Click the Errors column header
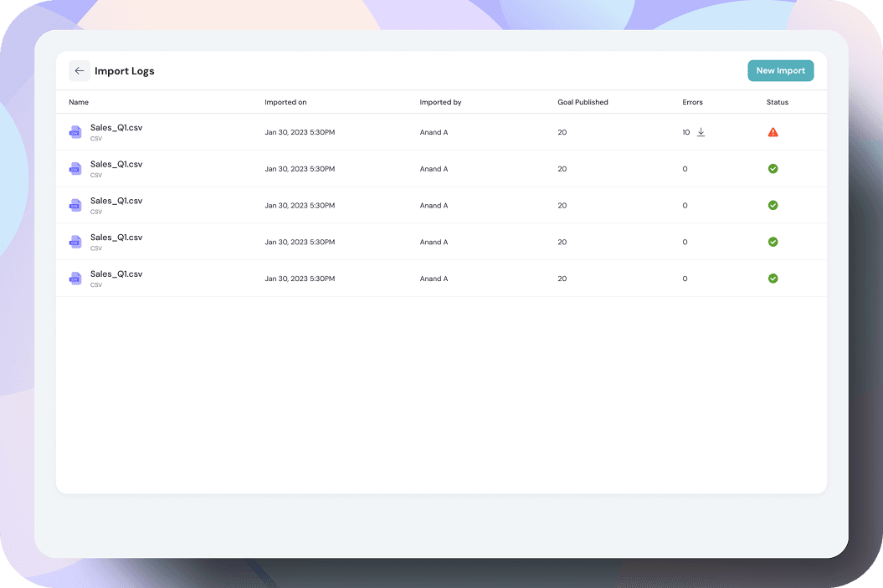883x588 pixels. pyautogui.click(x=692, y=102)
